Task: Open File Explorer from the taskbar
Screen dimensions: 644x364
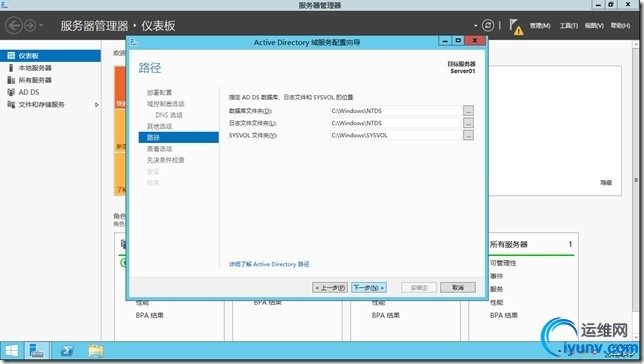Action: [96, 351]
